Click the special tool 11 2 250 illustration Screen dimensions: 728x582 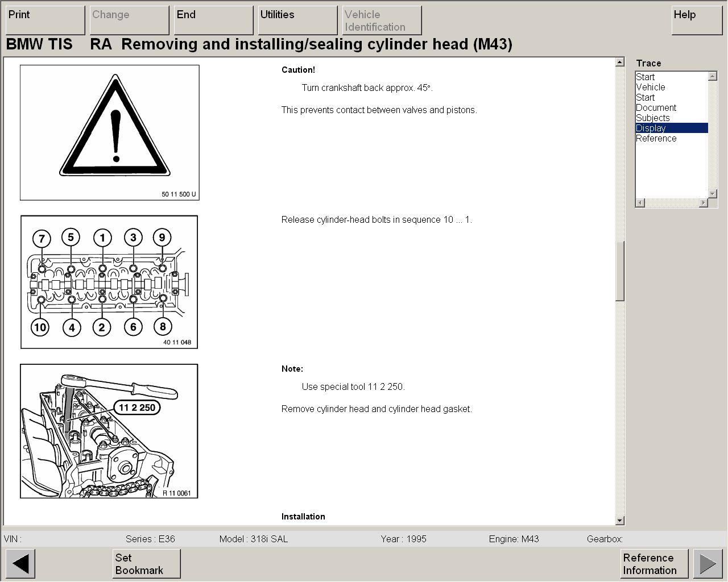[x=109, y=431]
